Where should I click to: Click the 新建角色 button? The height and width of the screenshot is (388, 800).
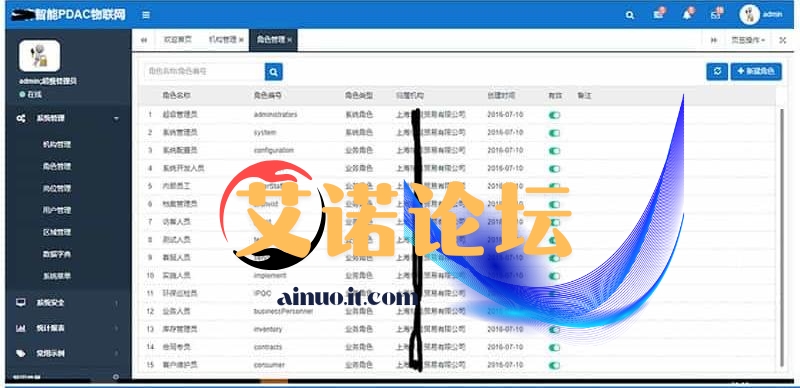756,72
